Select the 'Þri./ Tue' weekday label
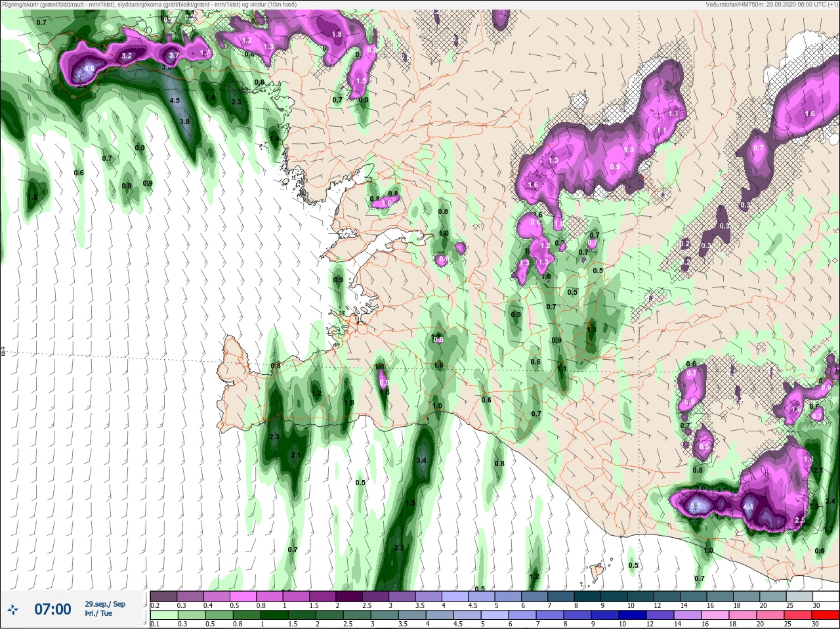This screenshot has width=840, height=629. click(x=98, y=613)
